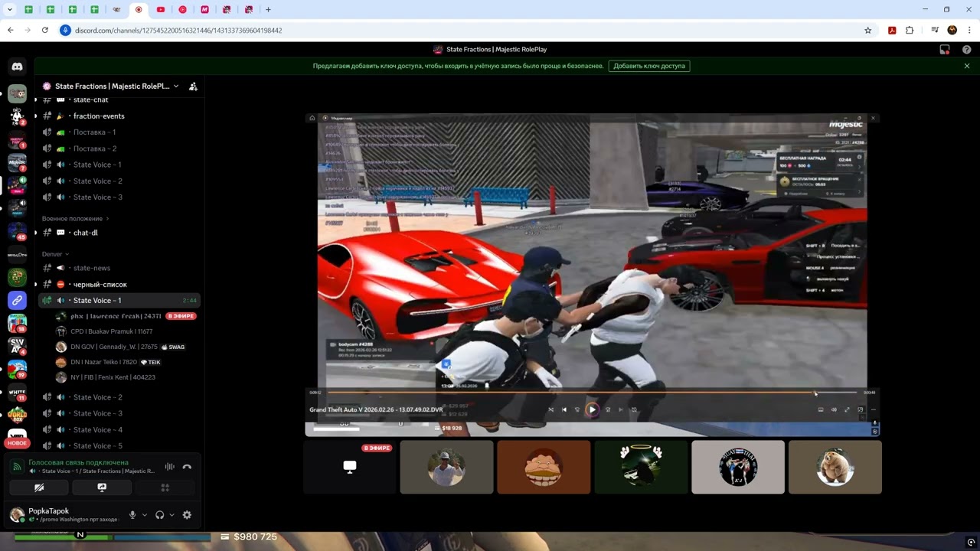Collapse the Denver category

[x=55, y=254]
